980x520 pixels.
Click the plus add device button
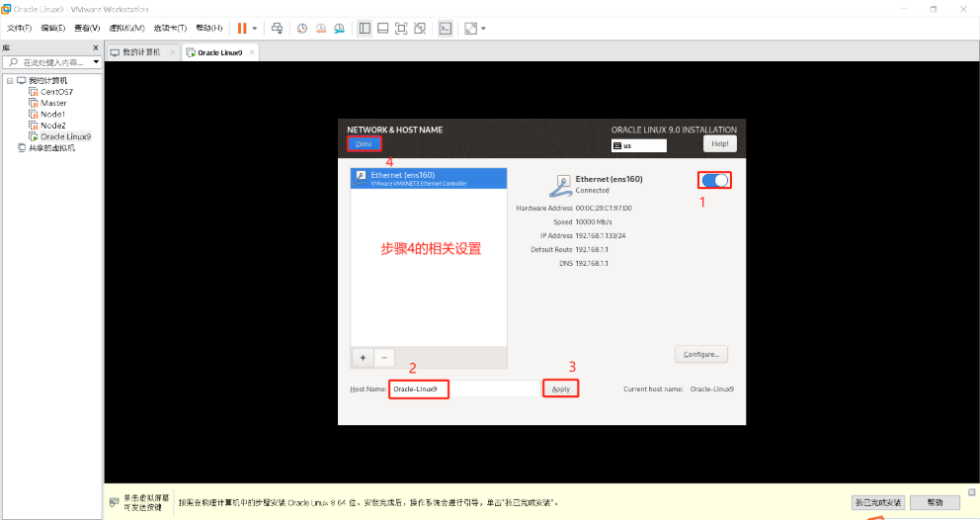click(x=363, y=358)
